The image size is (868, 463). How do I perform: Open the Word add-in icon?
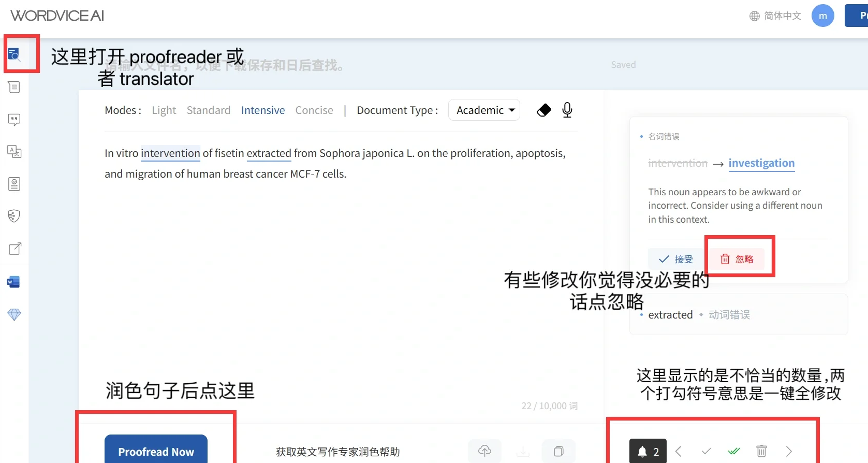pyautogui.click(x=13, y=282)
